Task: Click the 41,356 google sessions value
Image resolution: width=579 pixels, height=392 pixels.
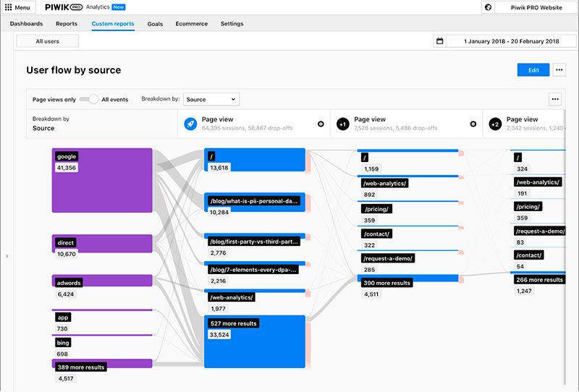Action: (x=66, y=168)
